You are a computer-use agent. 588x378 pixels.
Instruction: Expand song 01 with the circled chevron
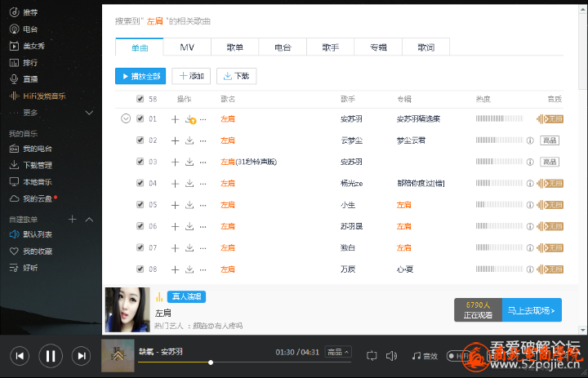[x=126, y=118]
